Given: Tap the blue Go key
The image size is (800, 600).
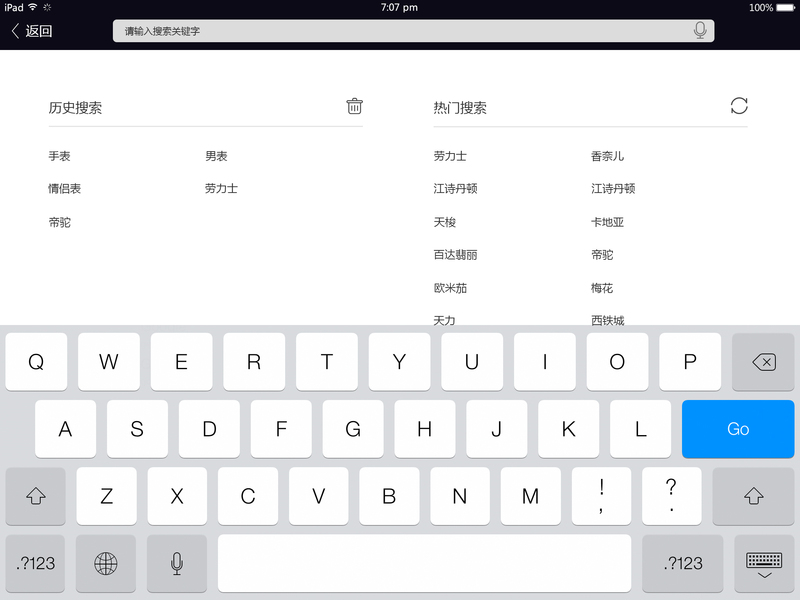Looking at the screenshot, I should pos(738,429).
